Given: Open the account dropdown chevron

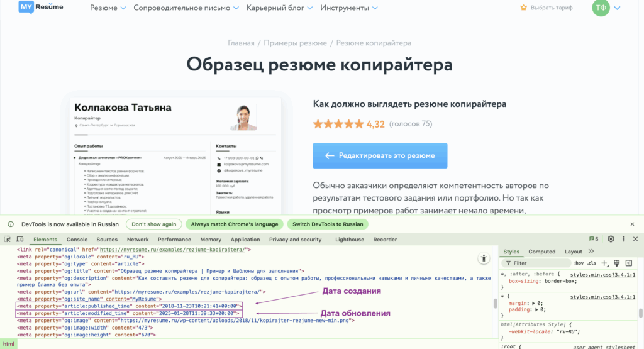Looking at the screenshot, I should pos(617,8).
